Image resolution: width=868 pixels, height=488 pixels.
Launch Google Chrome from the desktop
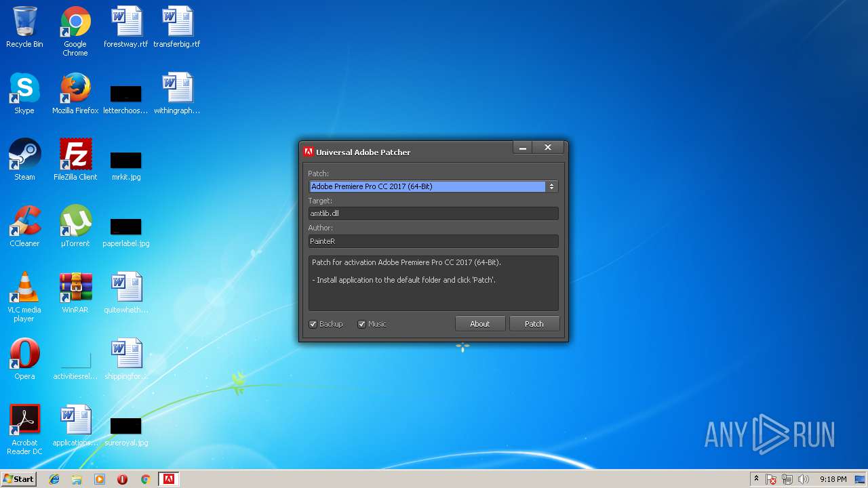point(75,31)
